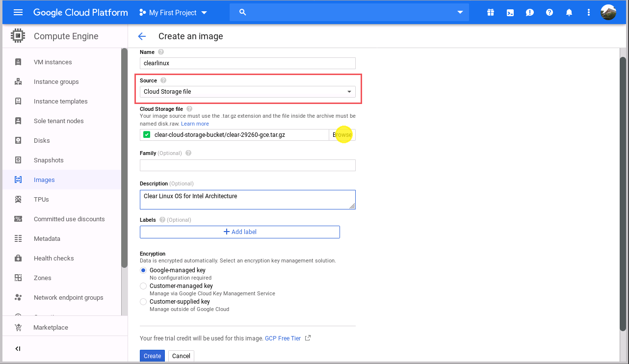Image resolution: width=629 pixels, height=364 pixels.
Task: Click the top search box
Action: pos(349,12)
